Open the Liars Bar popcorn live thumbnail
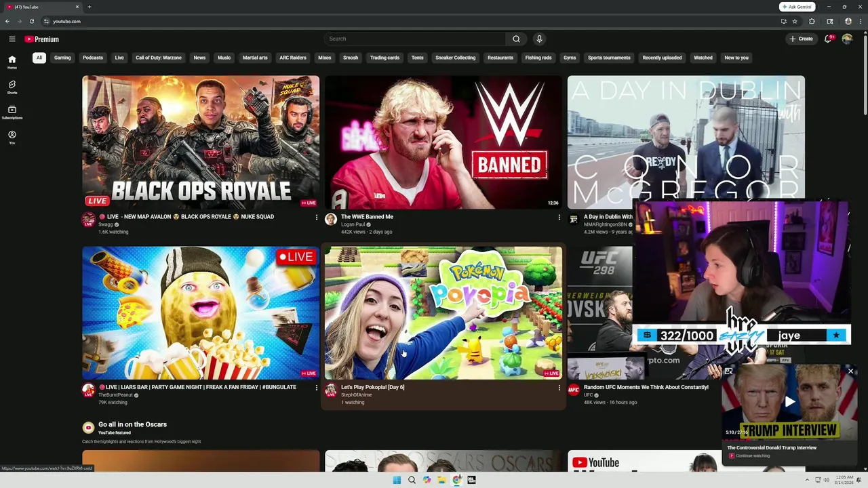Screen dimensions: 868x488 click(x=201, y=312)
